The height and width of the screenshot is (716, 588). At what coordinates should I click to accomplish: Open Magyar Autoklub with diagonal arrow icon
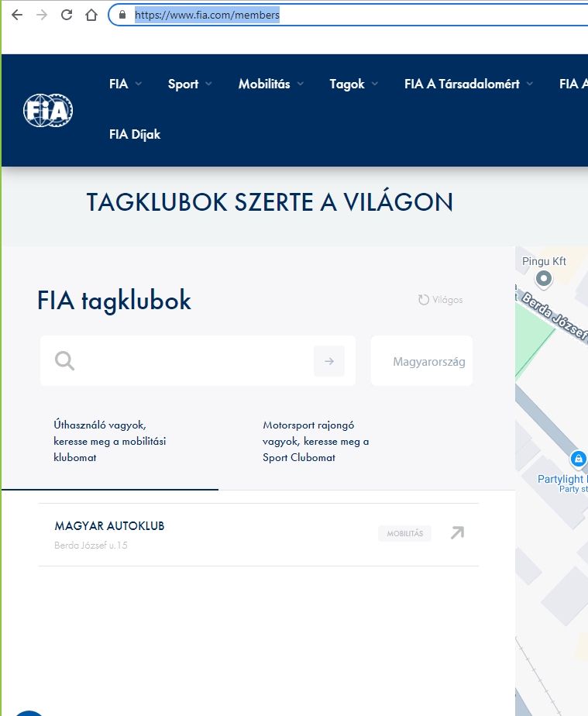click(x=457, y=533)
